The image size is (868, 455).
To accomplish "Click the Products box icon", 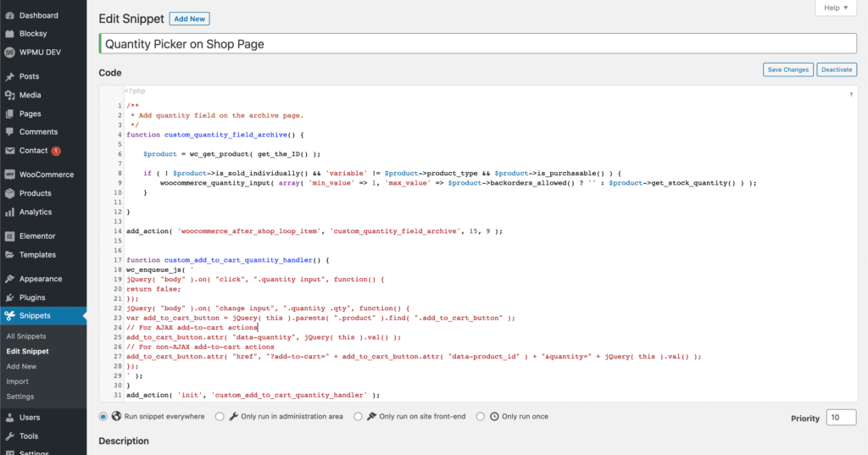I will [x=9, y=193].
